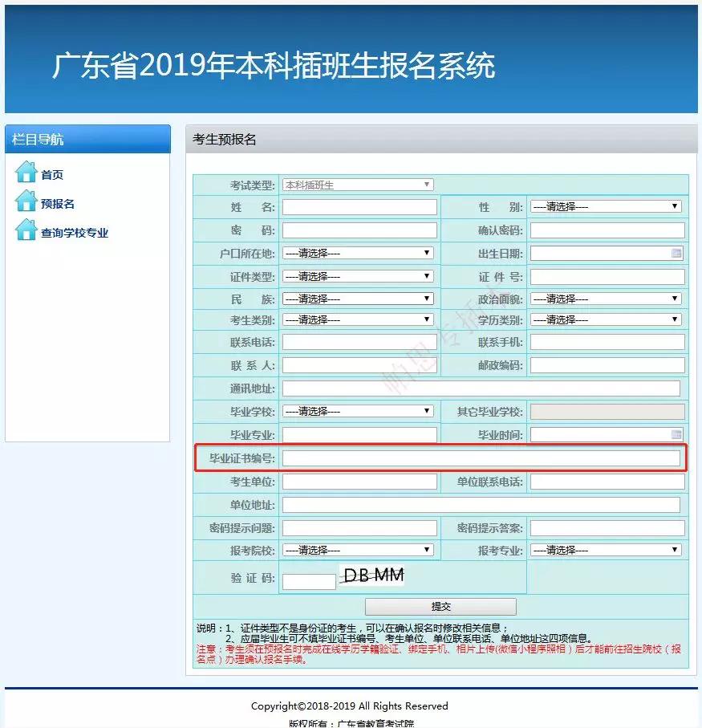
Task: Focus the 证件号 input field
Action: pos(607,277)
